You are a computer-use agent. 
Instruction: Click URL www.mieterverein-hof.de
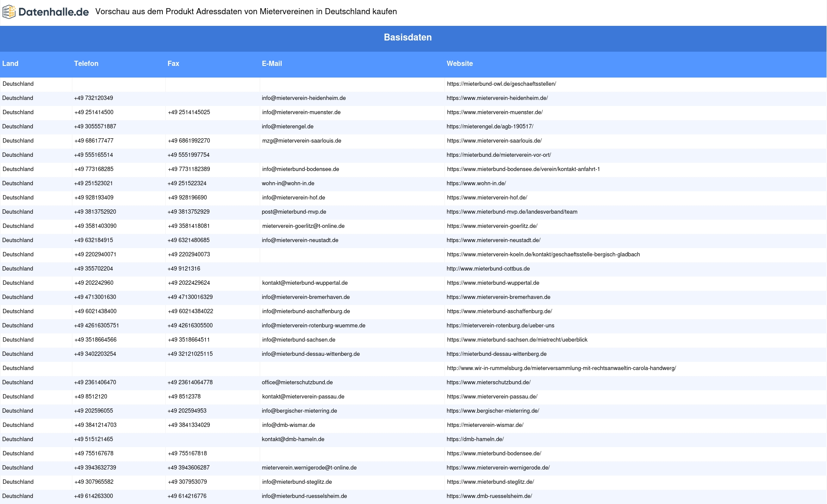pyautogui.click(x=487, y=198)
